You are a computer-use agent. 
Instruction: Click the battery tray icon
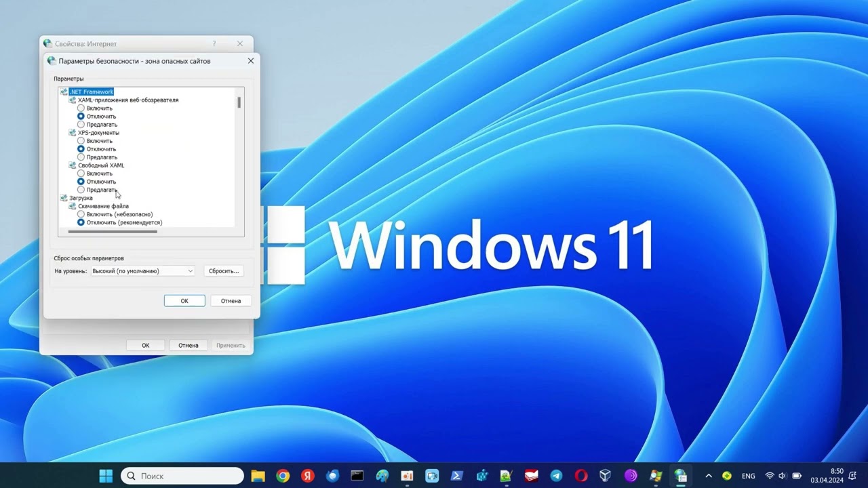[x=797, y=476]
